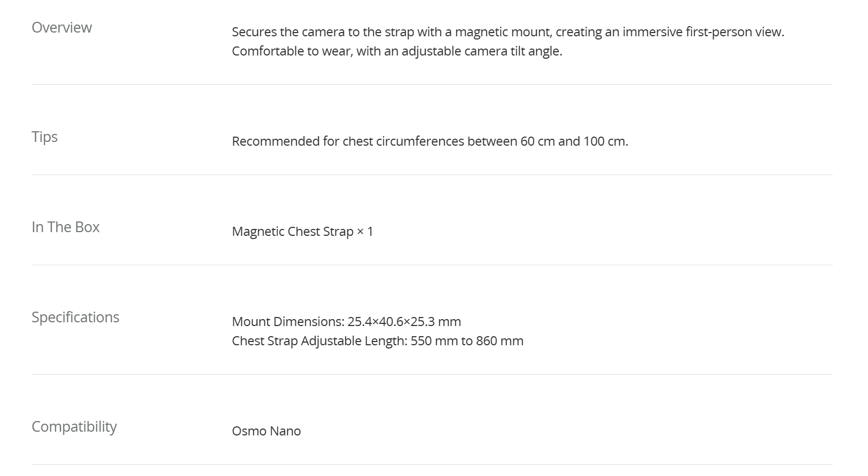Click the 860 mm length value
Screen dimensions: 868x476
[499, 341]
